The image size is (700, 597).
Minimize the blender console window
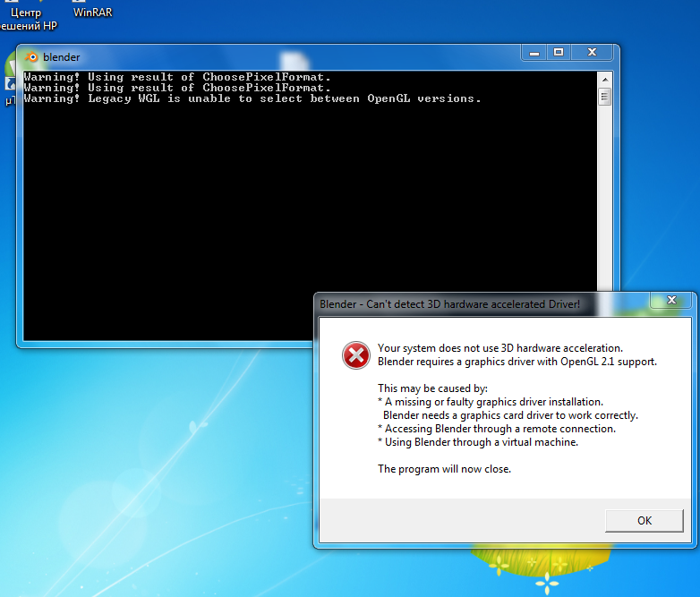(x=534, y=53)
